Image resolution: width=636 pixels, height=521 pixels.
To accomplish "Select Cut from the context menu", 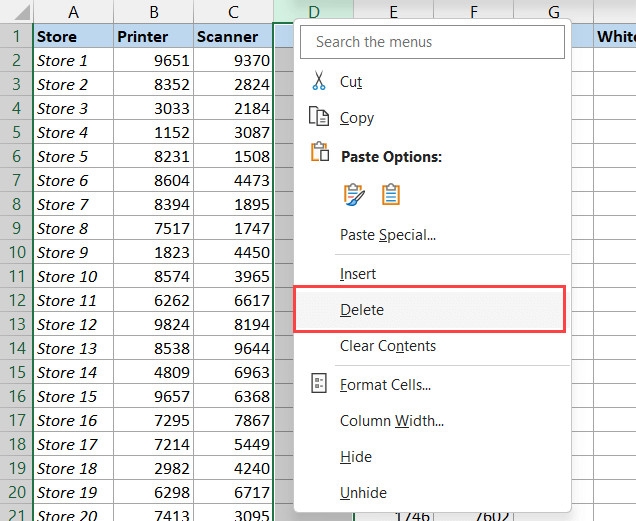I will pos(432,82).
